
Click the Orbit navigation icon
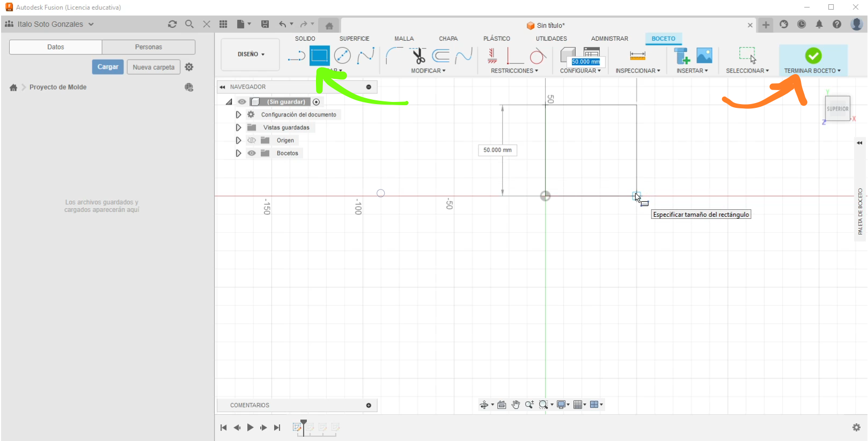[484, 405]
